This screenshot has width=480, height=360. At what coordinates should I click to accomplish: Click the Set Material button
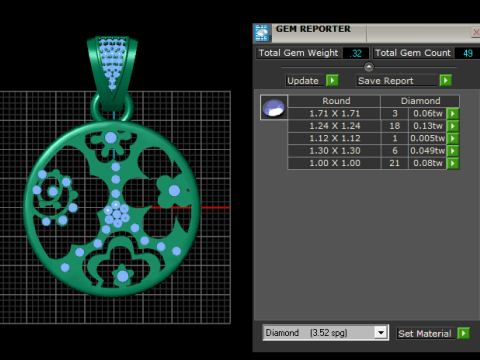pyautogui.click(x=425, y=333)
